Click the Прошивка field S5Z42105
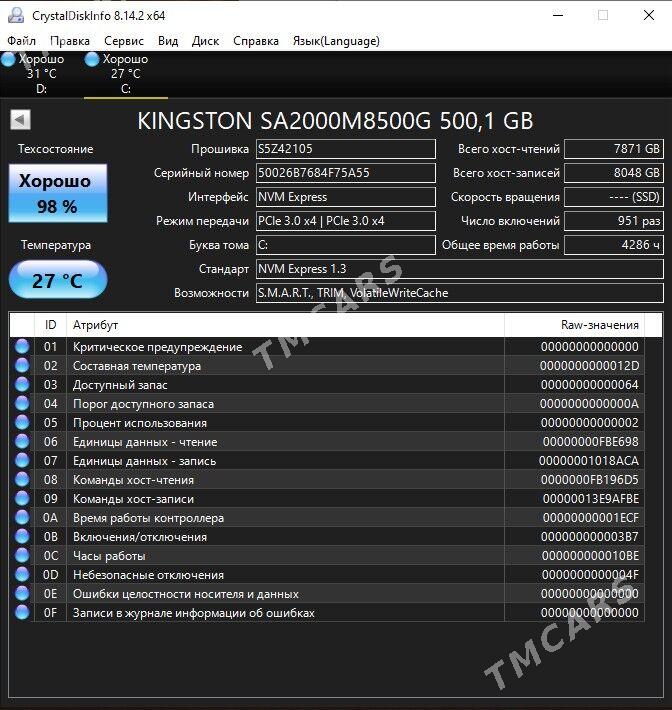 [x=346, y=149]
